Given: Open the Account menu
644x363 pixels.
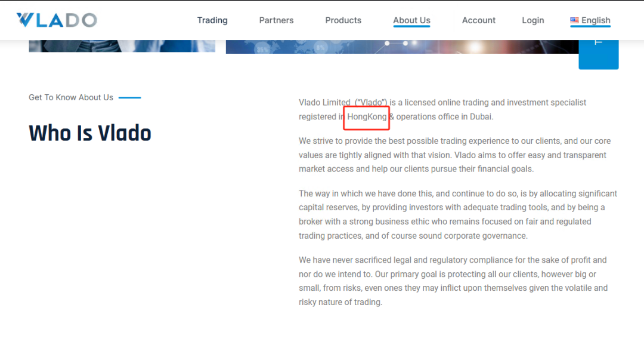Looking at the screenshot, I should click(x=478, y=20).
